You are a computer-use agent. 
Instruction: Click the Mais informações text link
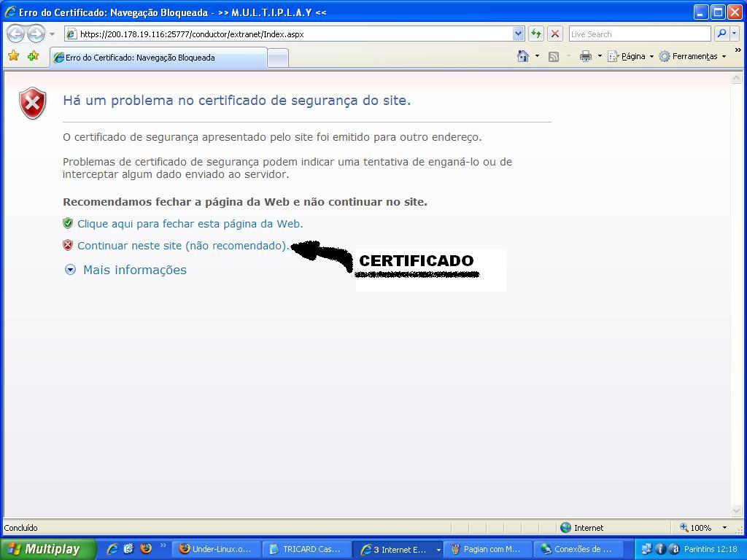(x=135, y=270)
